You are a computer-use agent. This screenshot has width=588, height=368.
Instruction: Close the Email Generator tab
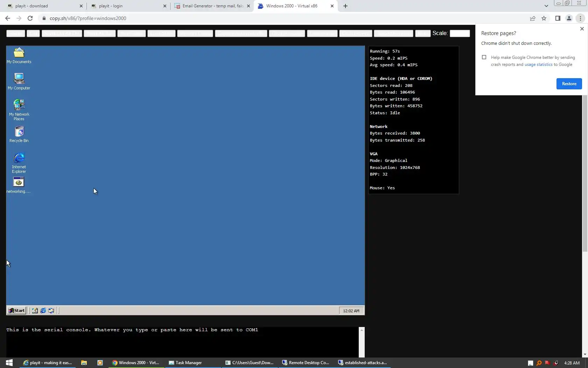click(248, 6)
